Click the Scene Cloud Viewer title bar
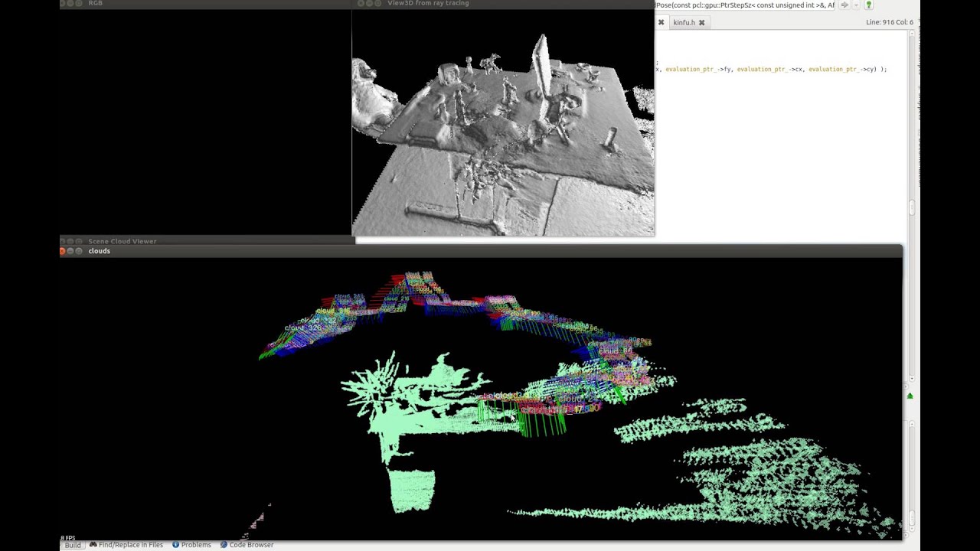 (x=207, y=241)
